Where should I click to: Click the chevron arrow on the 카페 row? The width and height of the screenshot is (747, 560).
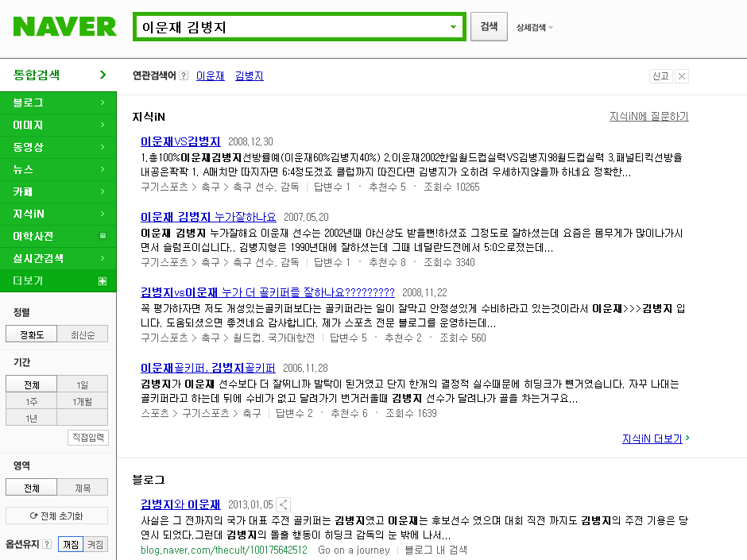(103, 191)
